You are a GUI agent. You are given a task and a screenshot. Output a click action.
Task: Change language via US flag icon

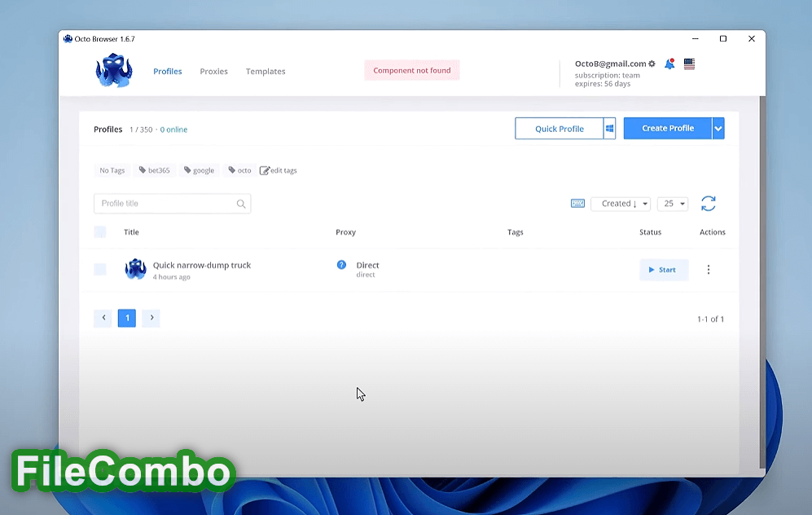pos(689,64)
